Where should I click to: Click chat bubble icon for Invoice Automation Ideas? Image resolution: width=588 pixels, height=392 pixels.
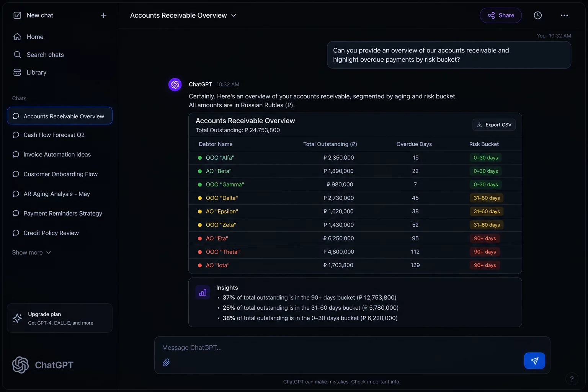(16, 154)
